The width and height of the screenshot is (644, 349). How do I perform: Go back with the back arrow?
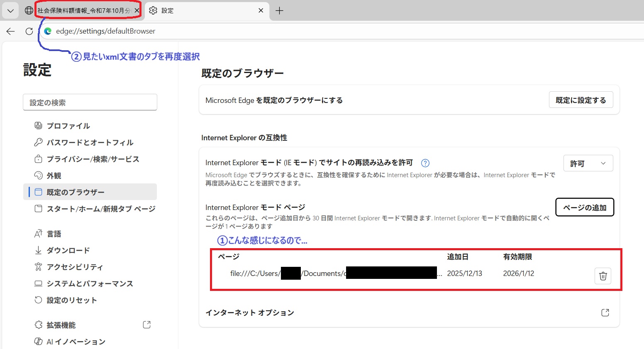pos(11,31)
